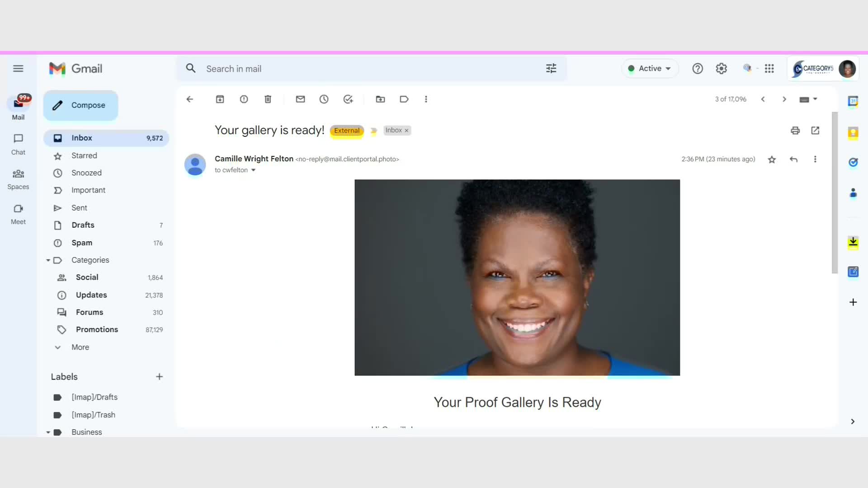Image resolution: width=868 pixels, height=488 pixels.
Task: Star the message from Camille Wright Felton
Action: pyautogui.click(x=772, y=160)
